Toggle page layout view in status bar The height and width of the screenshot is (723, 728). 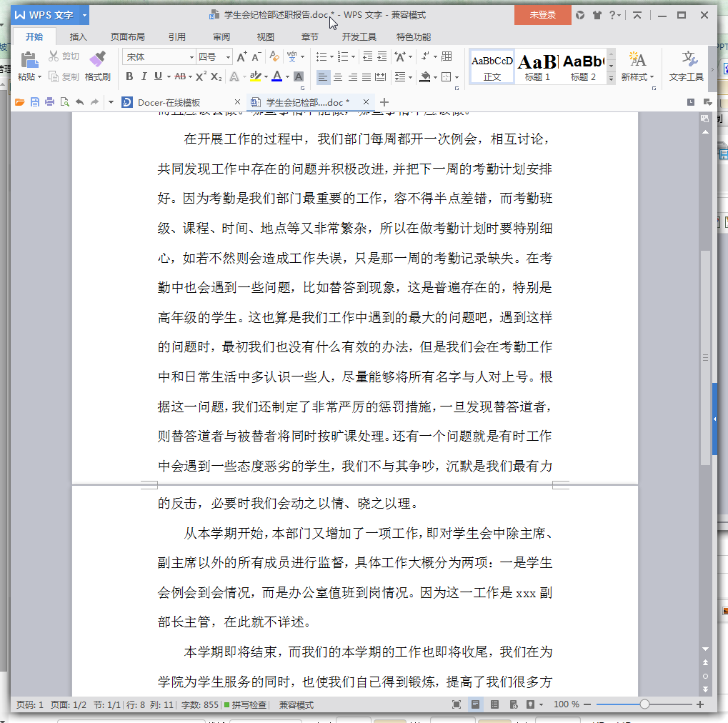click(475, 704)
